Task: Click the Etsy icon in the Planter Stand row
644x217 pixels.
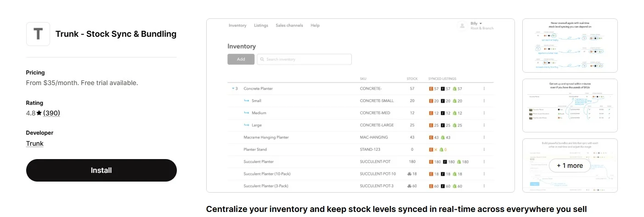Action: (x=431, y=149)
